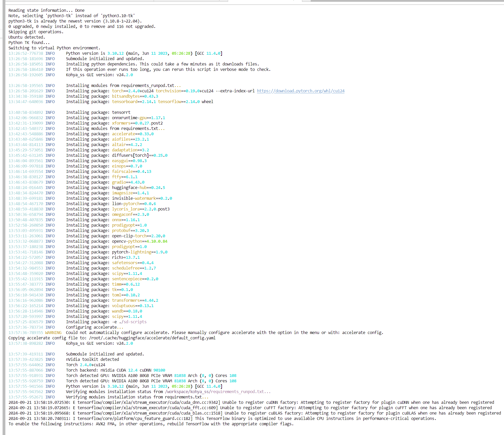Screen dimensions: 504x435
Task: Click the torch==2.4.0+cu124 package text
Action: click(x=132, y=91)
